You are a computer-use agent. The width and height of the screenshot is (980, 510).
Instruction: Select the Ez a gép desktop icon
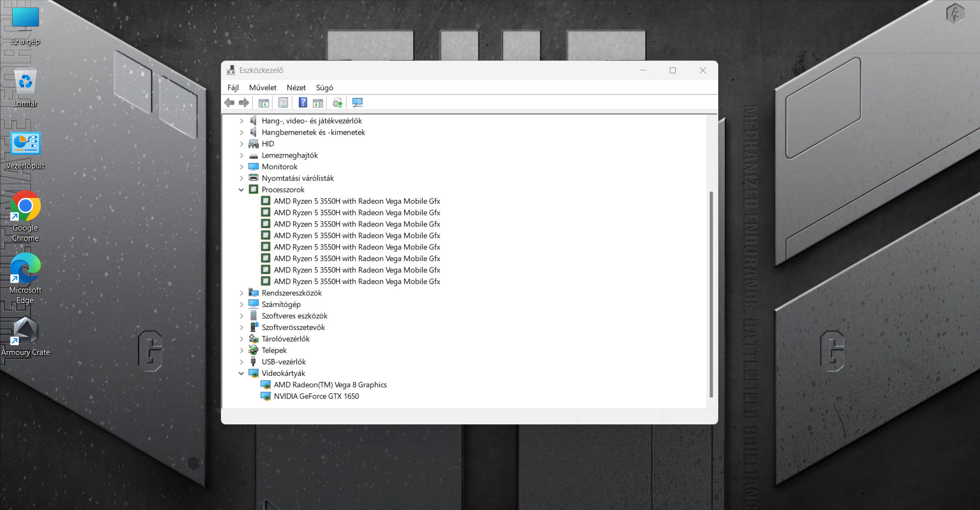26,27
